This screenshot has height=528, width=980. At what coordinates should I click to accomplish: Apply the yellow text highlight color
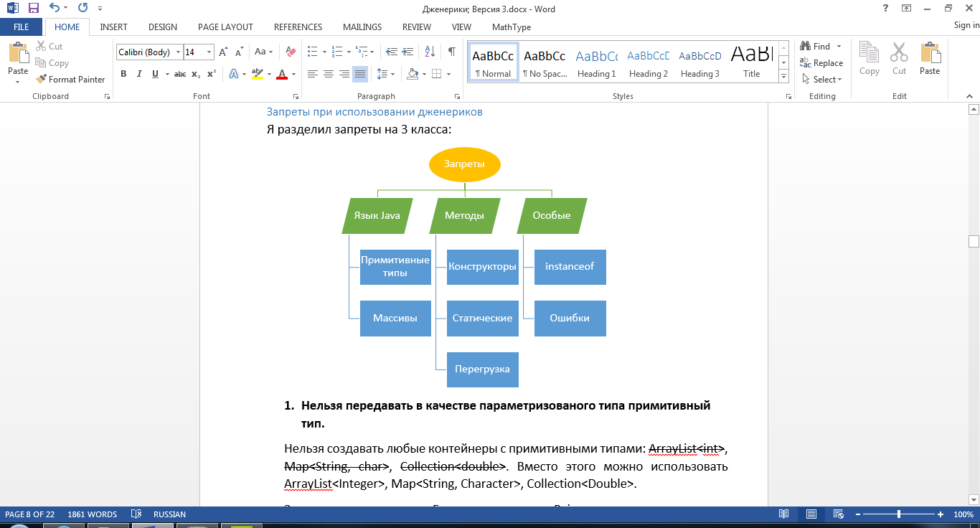pyautogui.click(x=258, y=74)
